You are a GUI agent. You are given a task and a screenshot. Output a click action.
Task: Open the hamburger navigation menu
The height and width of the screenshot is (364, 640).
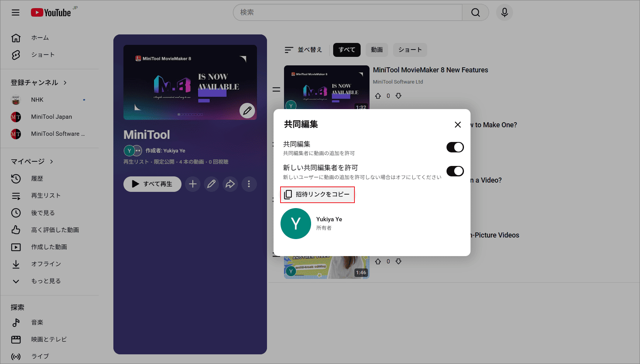(x=15, y=12)
